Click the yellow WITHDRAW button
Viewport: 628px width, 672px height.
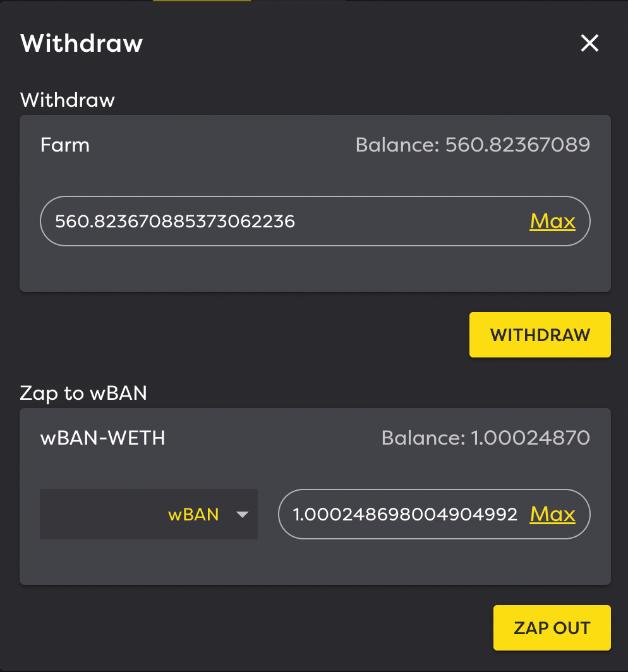[540, 335]
